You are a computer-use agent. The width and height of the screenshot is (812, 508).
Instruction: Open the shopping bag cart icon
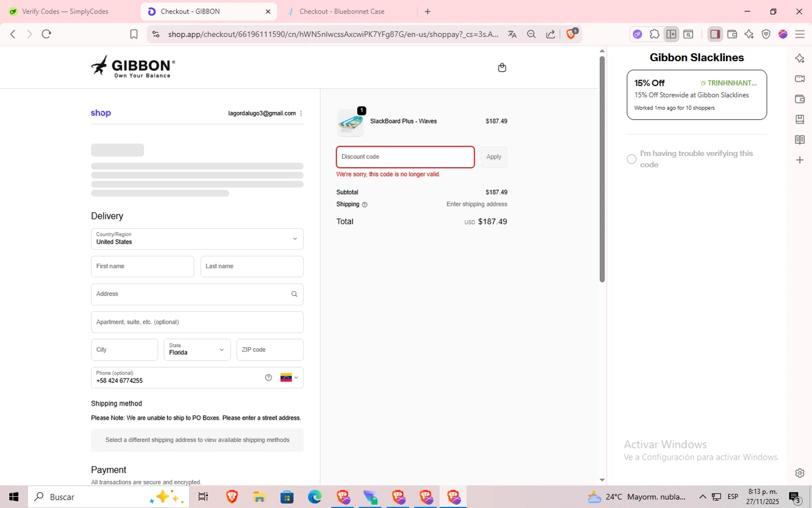click(x=502, y=68)
